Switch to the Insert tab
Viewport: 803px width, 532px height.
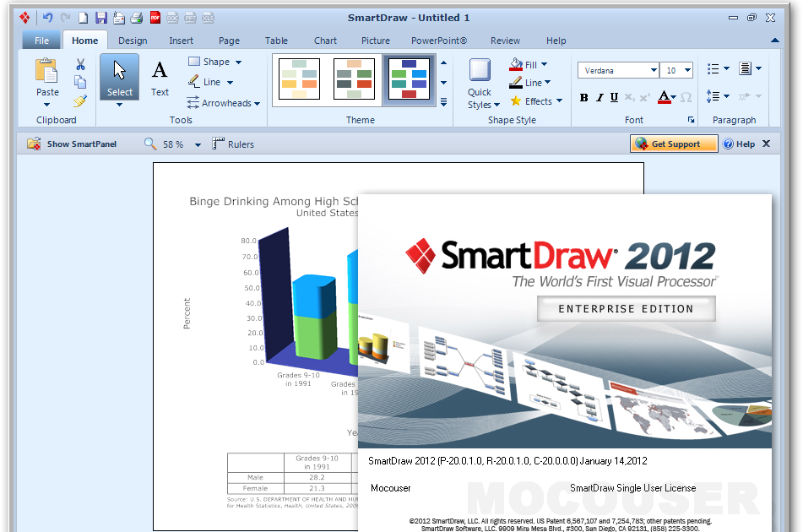click(182, 41)
